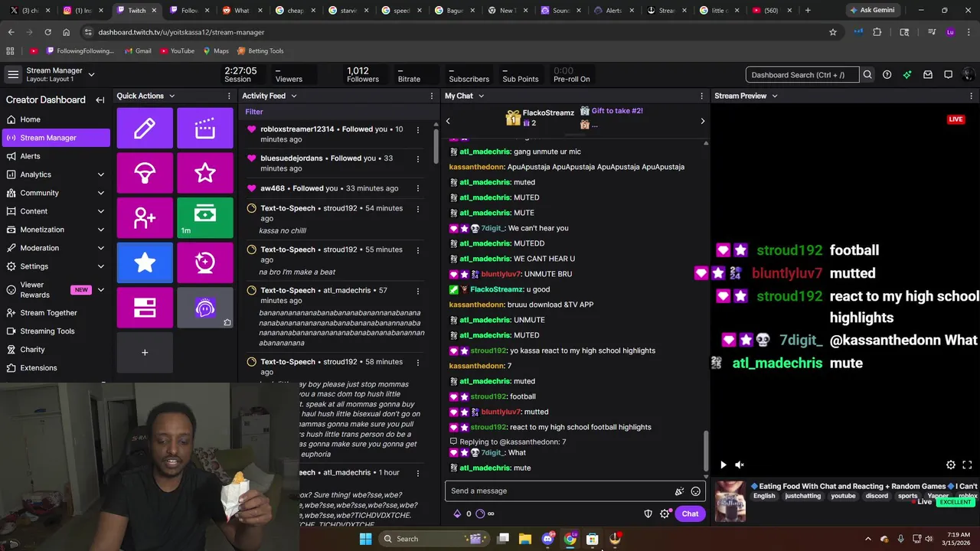This screenshot has width=980, height=551.
Task: Open the emote picker smiley in chat
Action: point(695,491)
